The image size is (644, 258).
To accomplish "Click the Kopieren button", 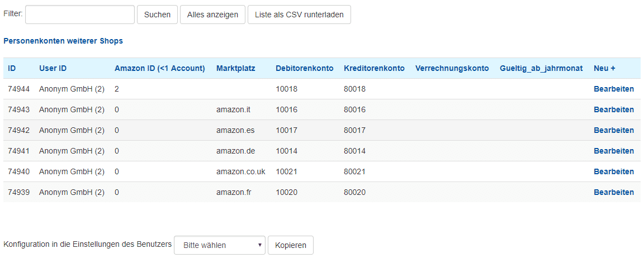I will click(x=291, y=245).
